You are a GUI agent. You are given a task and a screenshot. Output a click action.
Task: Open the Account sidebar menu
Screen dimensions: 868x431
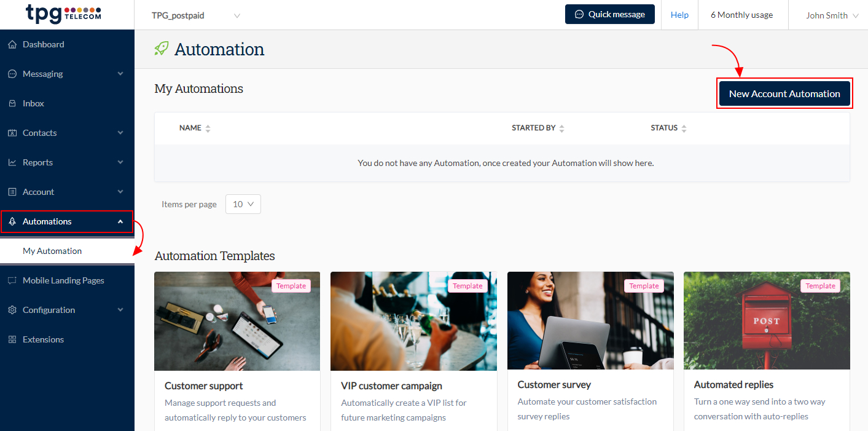[x=39, y=191]
